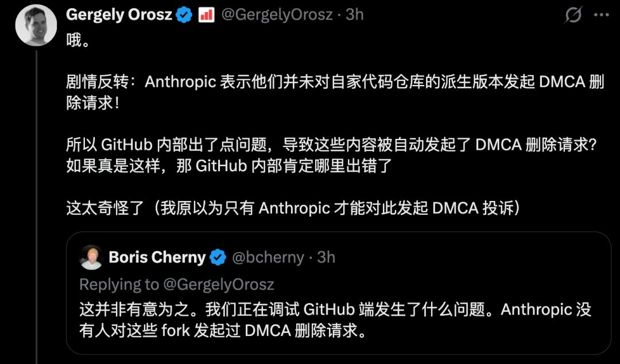The height and width of the screenshot is (364, 620).
Task: Click the "Replying to @GergelyOrosz" line
Action: (x=177, y=284)
